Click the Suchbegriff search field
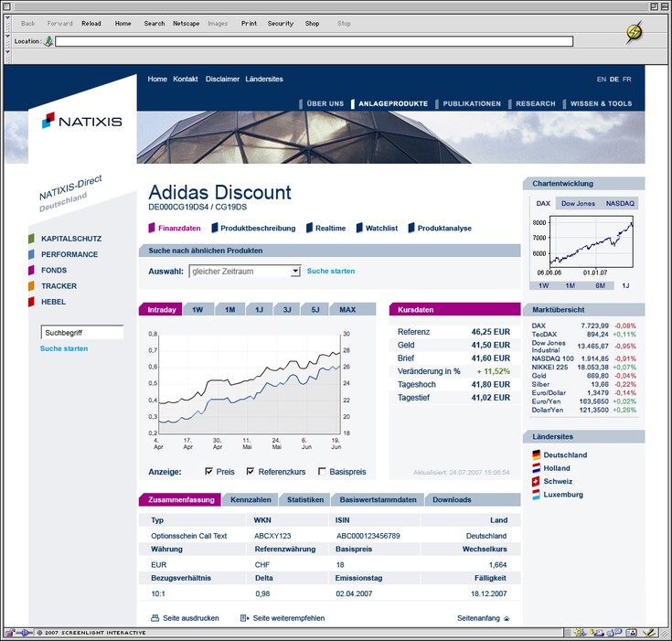This screenshot has height=641, width=672. click(x=82, y=332)
